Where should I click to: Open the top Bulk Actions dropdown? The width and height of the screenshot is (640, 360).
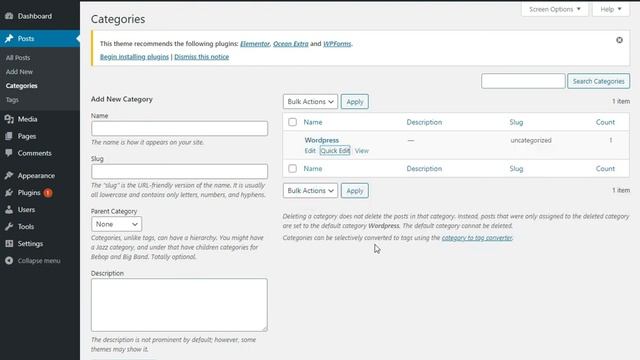click(x=310, y=102)
